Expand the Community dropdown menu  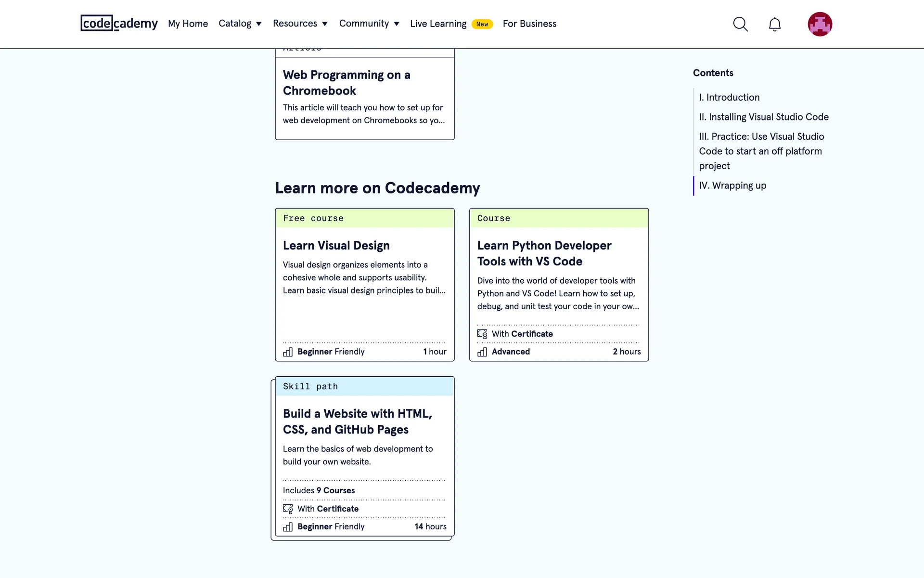tap(369, 24)
